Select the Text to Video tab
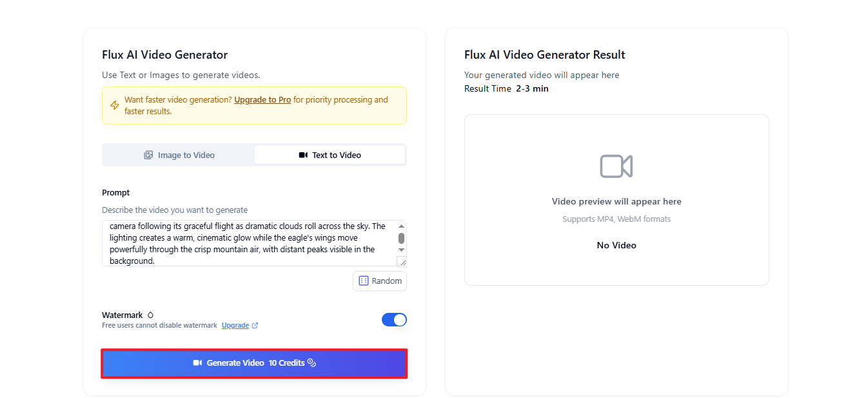This screenshot has width=868, height=398. click(330, 155)
